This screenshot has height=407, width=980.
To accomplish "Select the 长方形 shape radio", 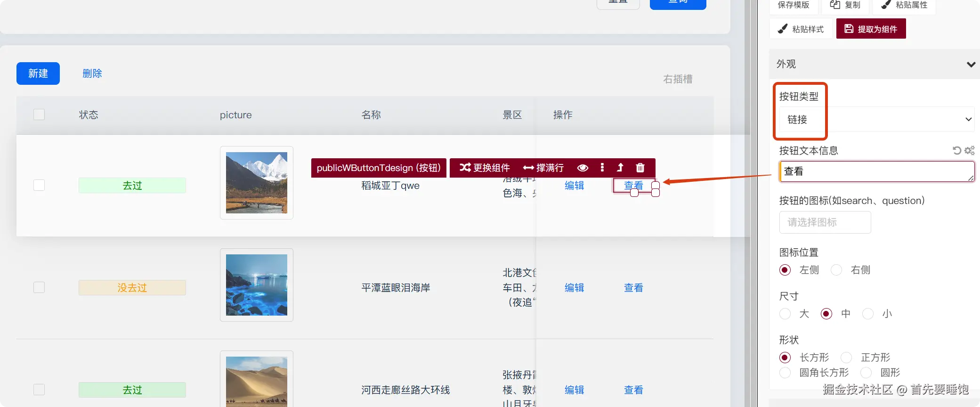I will [785, 358].
